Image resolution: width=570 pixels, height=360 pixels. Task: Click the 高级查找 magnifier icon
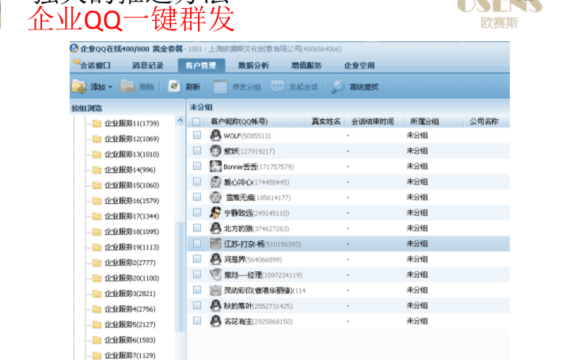pyautogui.click(x=338, y=87)
